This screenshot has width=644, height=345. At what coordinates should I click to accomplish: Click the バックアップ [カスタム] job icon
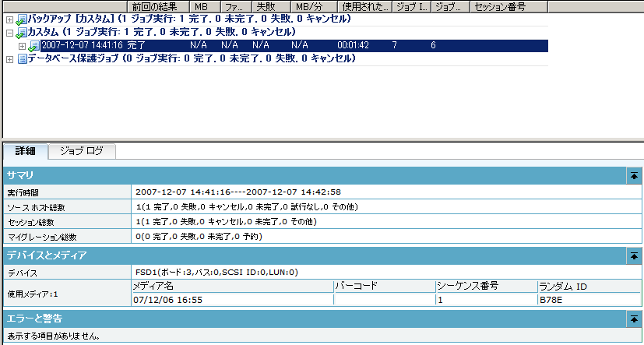coord(21,19)
